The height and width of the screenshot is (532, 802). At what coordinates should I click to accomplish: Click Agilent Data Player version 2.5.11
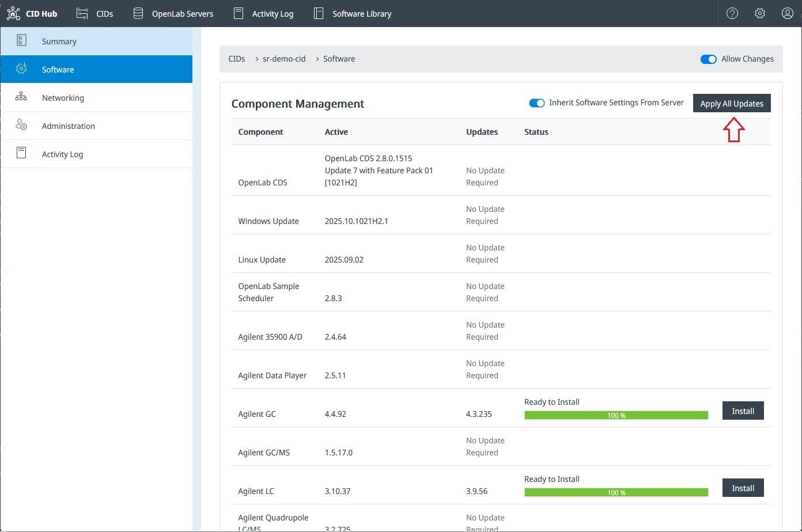[335, 375]
